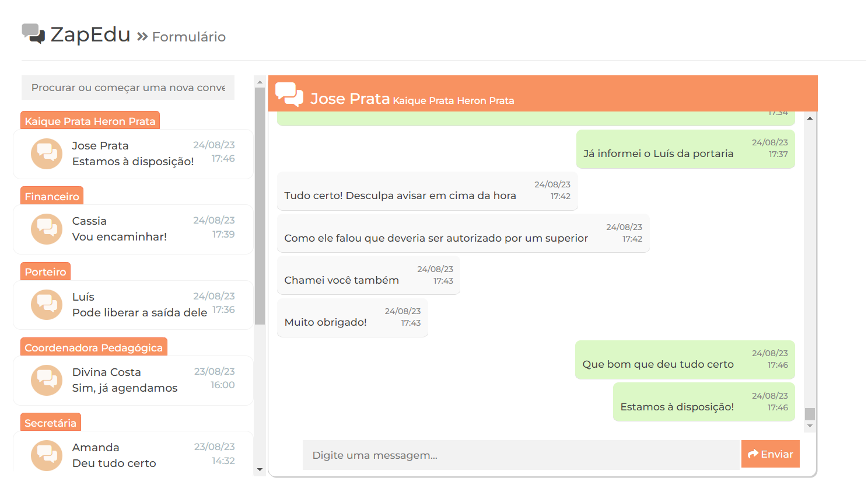Send the message with Enviar button

coord(770,454)
